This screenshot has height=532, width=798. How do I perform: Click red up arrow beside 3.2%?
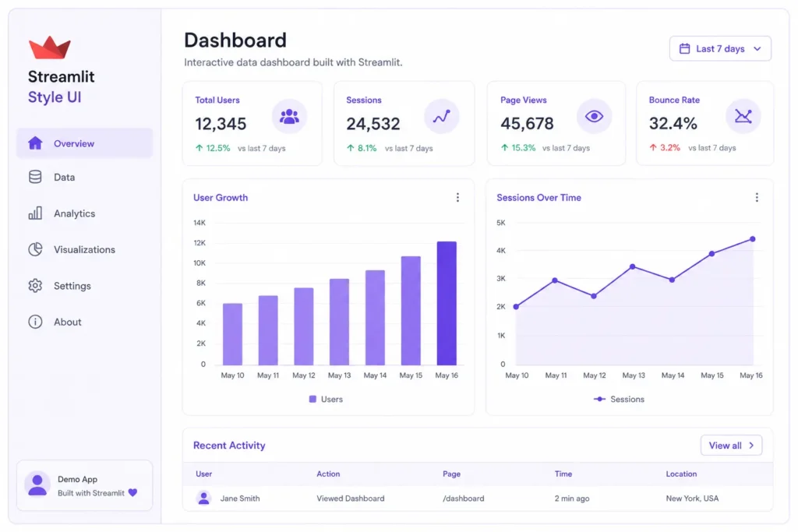coord(653,147)
